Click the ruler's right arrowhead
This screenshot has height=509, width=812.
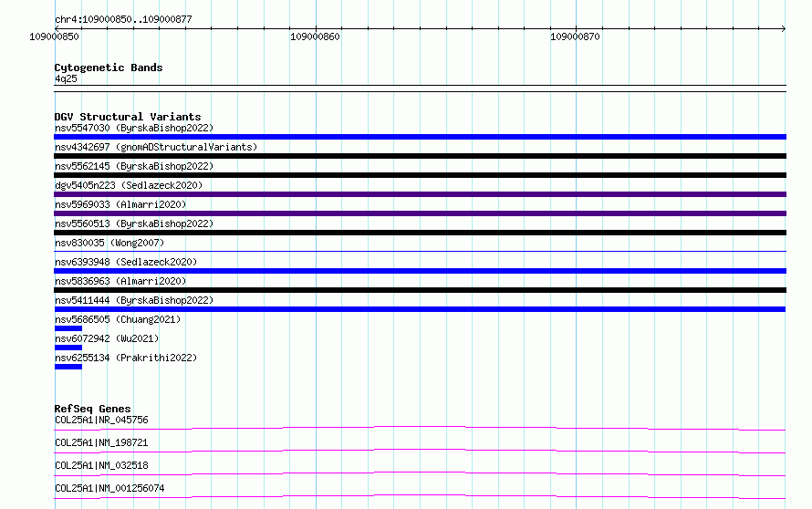(x=784, y=28)
